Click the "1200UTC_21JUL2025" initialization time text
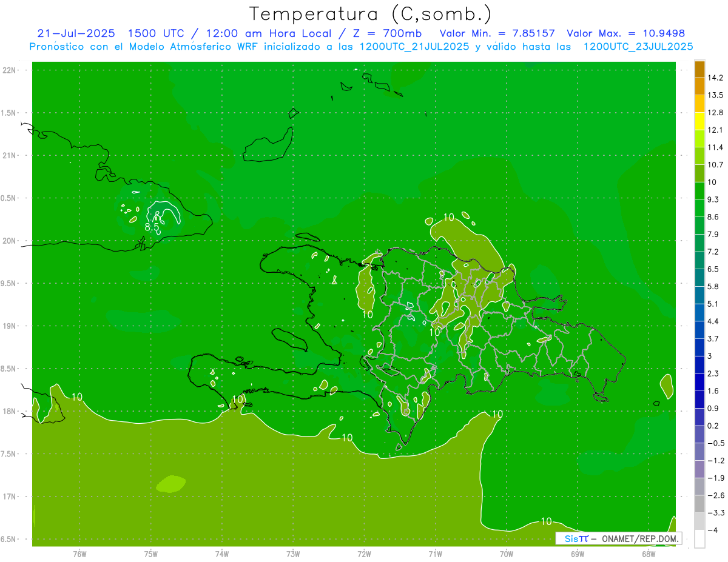Image resolution: width=728 pixels, height=562 pixels. pos(414,47)
